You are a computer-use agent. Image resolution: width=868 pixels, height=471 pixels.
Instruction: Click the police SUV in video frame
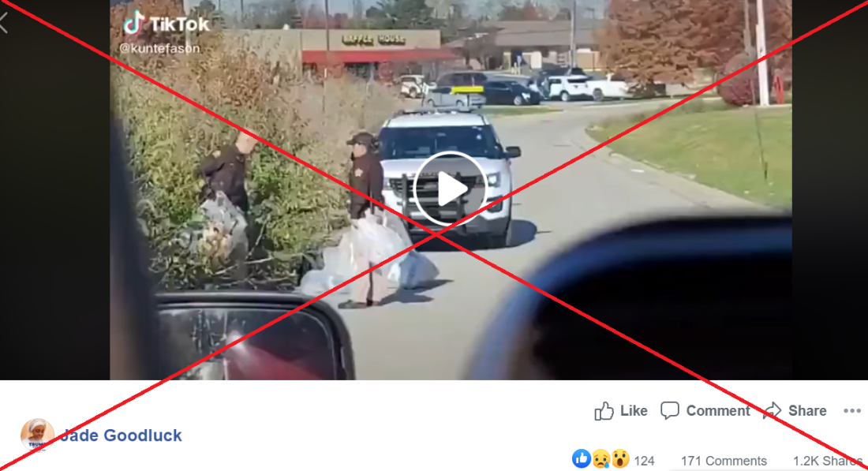pyautogui.click(x=448, y=177)
